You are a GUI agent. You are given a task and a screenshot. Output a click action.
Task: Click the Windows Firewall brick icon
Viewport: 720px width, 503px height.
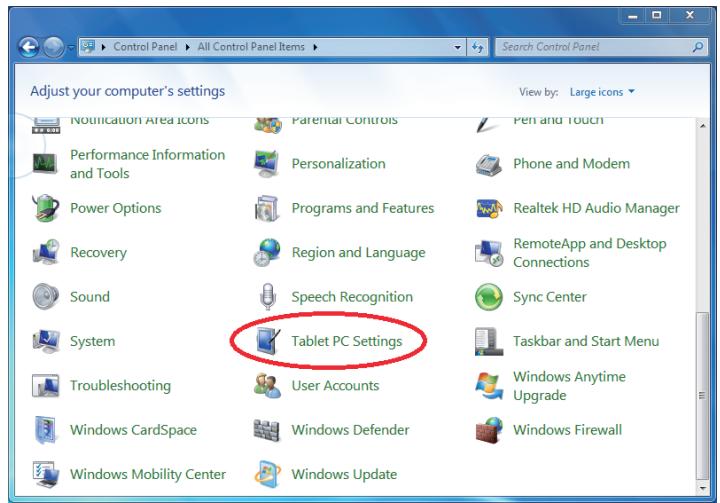click(489, 430)
